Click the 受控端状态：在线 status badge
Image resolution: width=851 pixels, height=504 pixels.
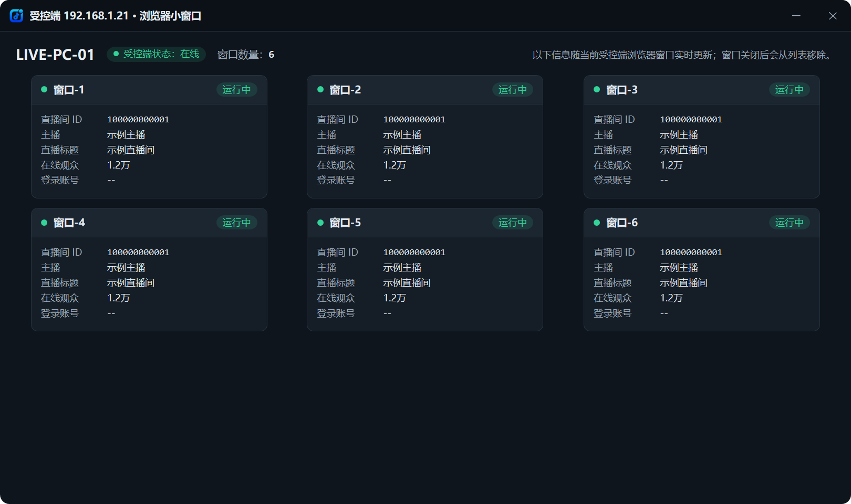tap(156, 54)
